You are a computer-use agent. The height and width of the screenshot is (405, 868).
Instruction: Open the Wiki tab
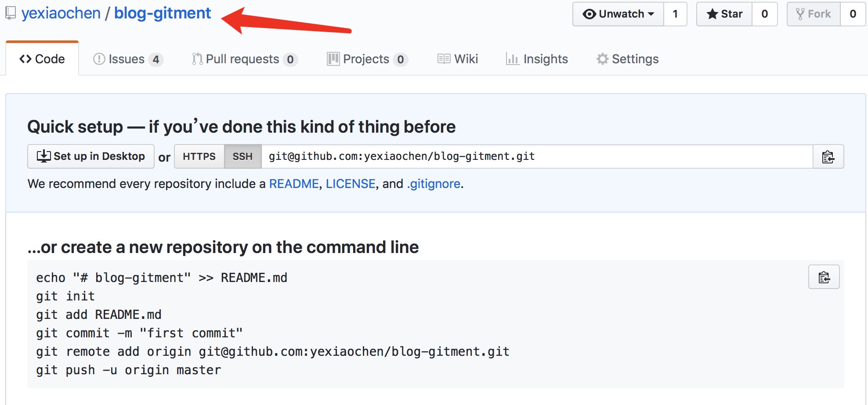pos(458,59)
